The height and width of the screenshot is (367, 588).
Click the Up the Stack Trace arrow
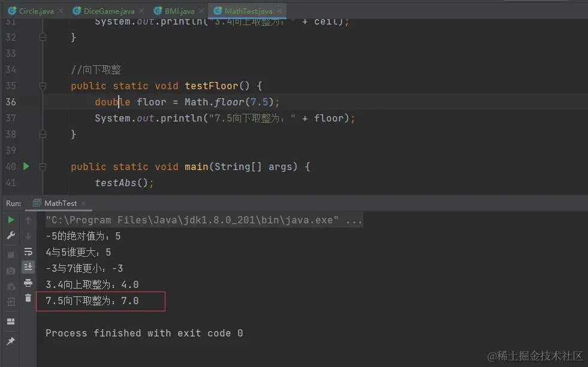pyautogui.click(x=28, y=220)
